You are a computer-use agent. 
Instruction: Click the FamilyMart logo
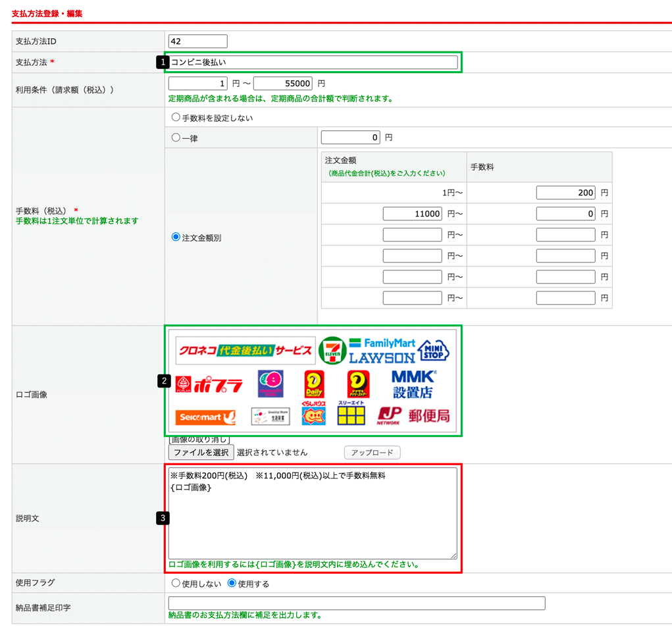pos(382,343)
